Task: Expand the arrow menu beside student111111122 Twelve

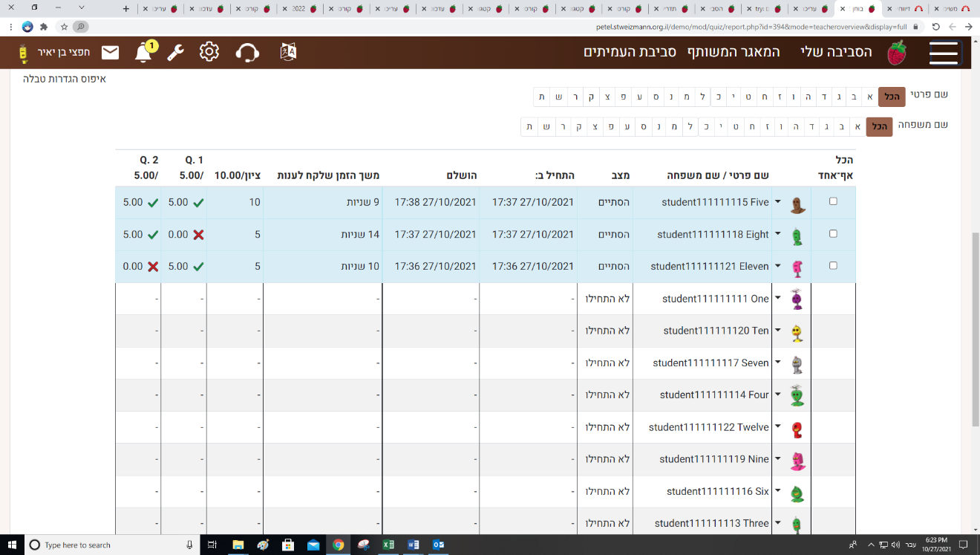Action: (x=778, y=426)
